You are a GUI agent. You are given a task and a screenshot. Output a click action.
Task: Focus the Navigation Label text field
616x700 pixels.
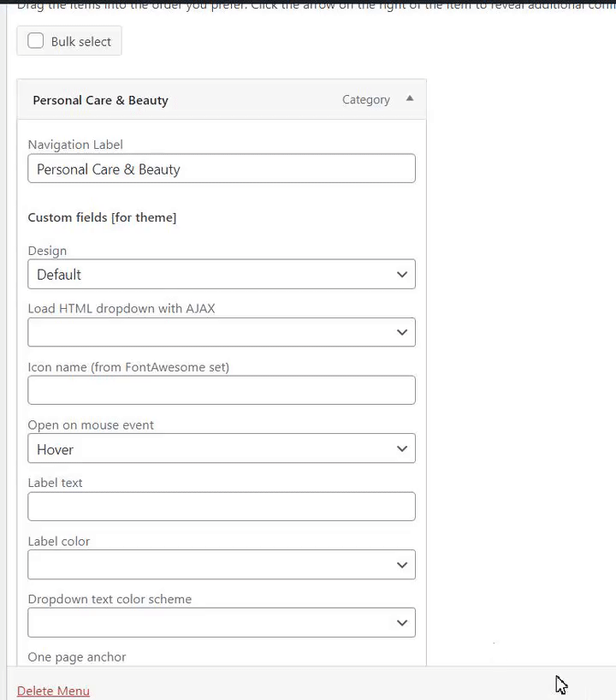(x=222, y=169)
